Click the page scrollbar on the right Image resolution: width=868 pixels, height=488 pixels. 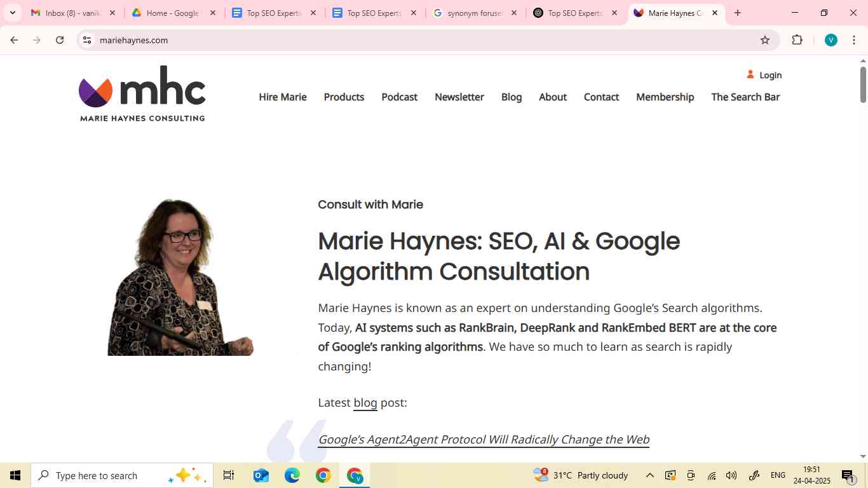coord(862,83)
